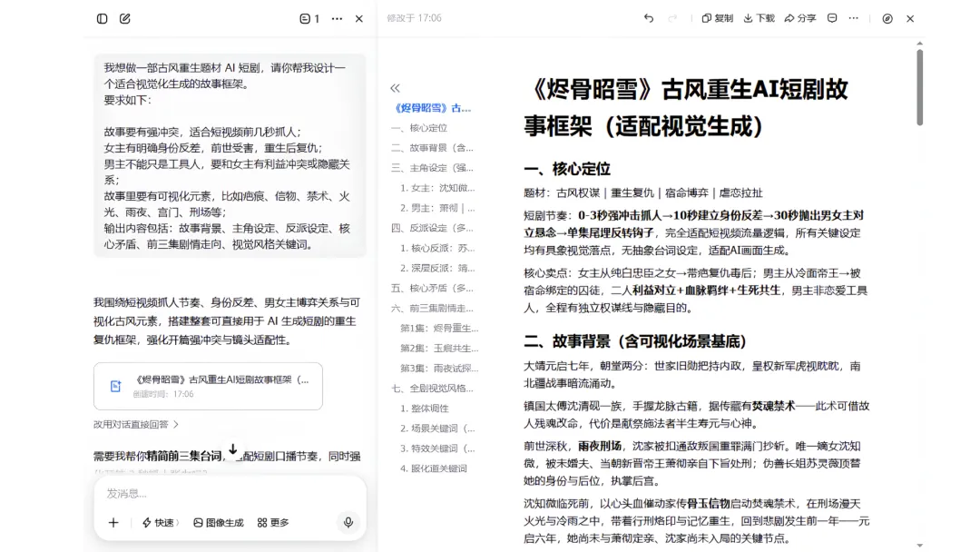Choose 图像生成 image generation

218,523
